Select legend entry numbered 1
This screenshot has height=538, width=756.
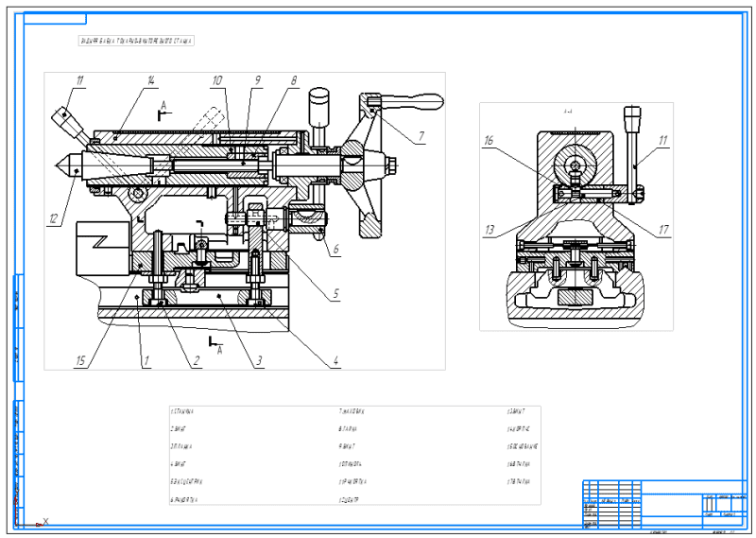pos(182,411)
